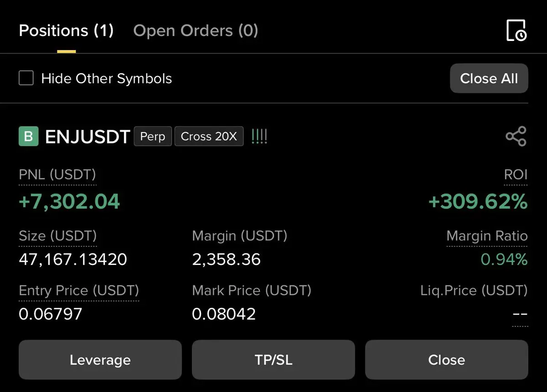
Task: Set TP/SL for the position
Action: click(273, 360)
